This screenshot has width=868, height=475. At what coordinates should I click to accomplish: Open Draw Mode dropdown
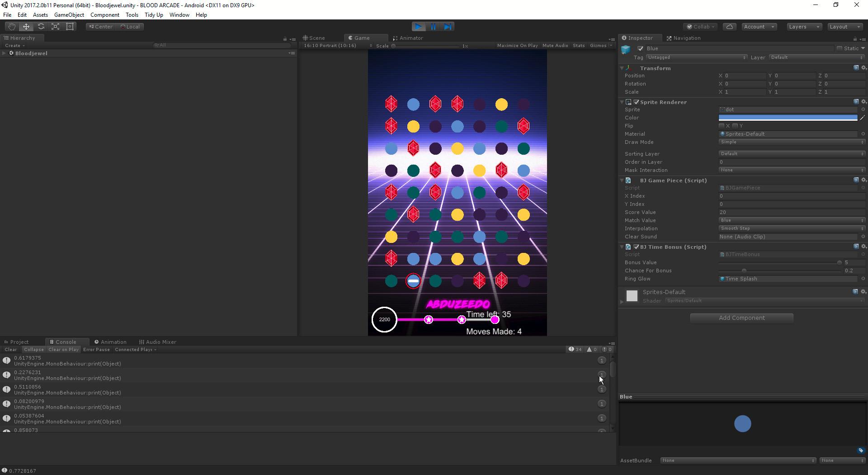(x=792, y=142)
